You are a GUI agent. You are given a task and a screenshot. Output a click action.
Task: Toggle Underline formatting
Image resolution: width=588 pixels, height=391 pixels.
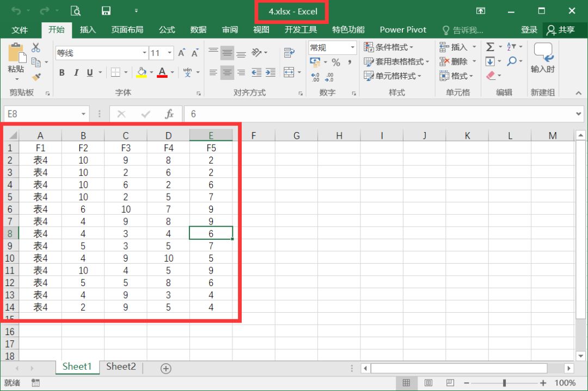(90, 73)
